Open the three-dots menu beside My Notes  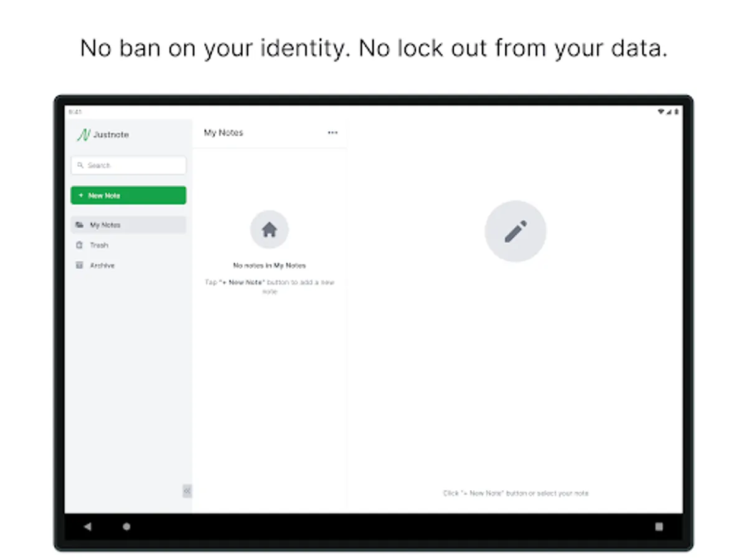pos(332,133)
